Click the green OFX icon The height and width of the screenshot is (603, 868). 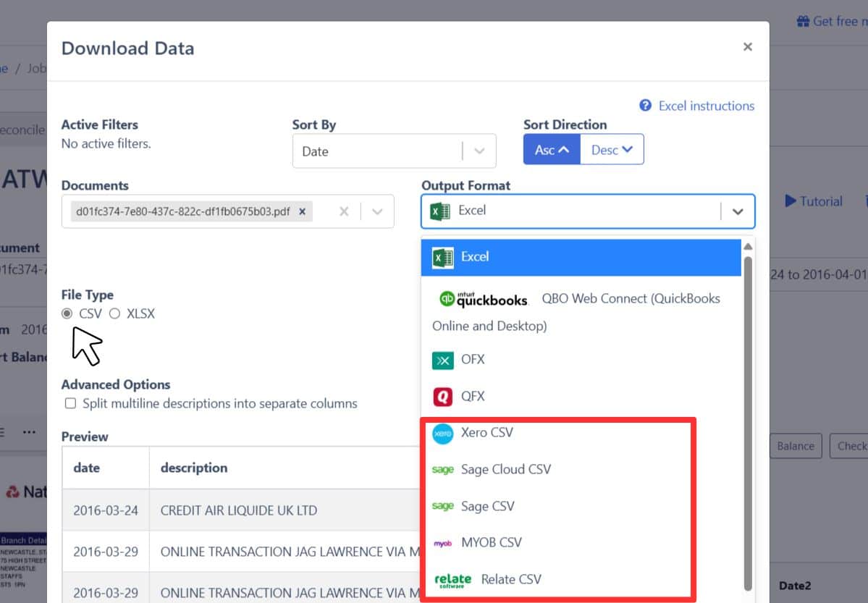click(443, 360)
